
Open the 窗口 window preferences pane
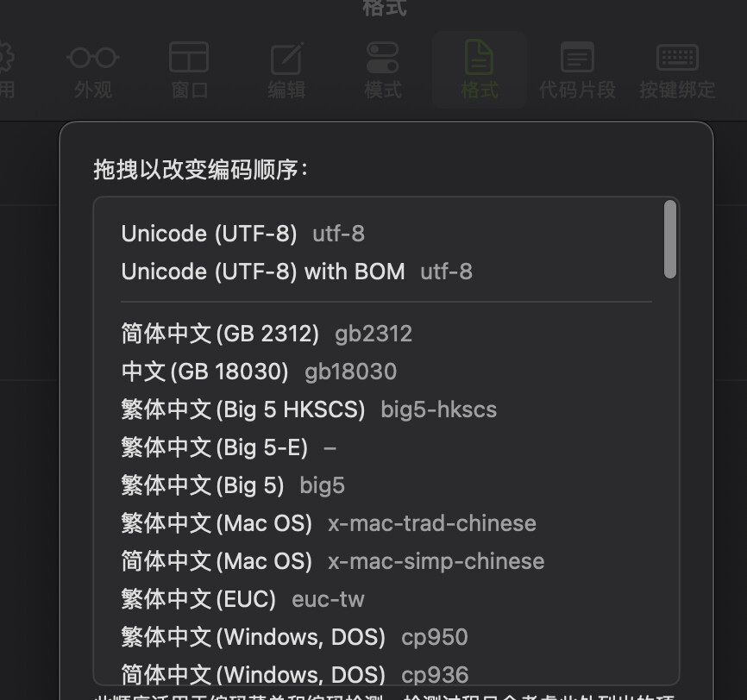click(189, 71)
